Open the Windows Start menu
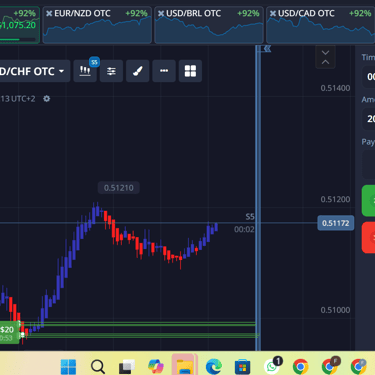This screenshot has height=375, width=375. [68, 367]
